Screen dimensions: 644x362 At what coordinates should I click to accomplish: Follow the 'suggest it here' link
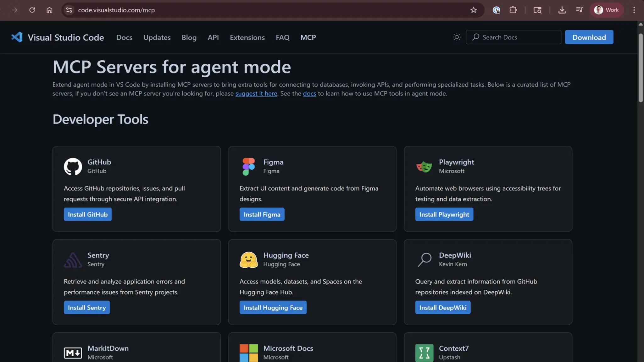pyautogui.click(x=256, y=93)
